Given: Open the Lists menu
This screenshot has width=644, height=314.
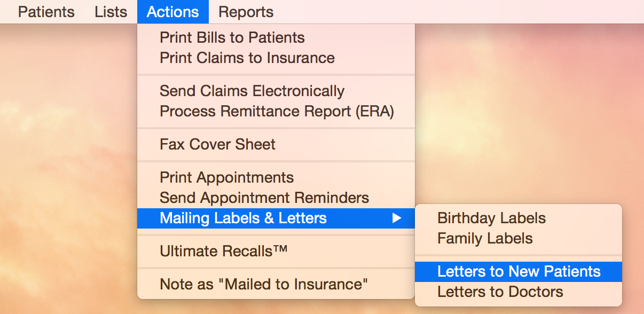Looking at the screenshot, I should pyautogui.click(x=111, y=11).
